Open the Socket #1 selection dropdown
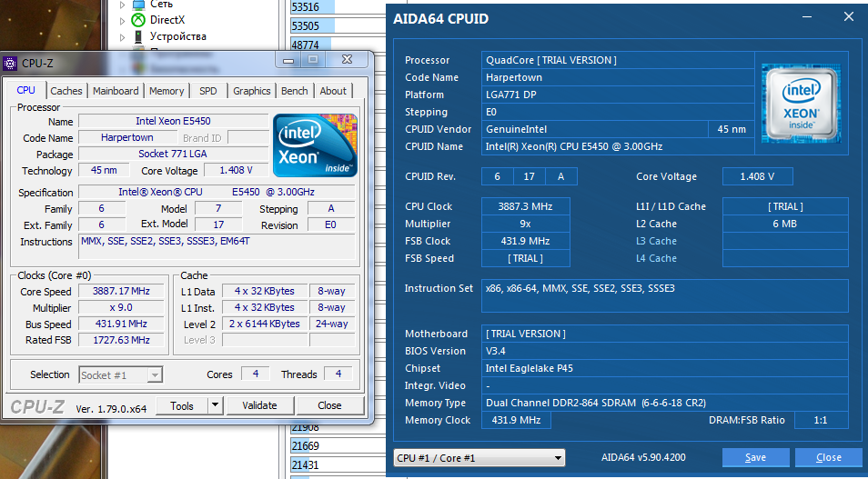 click(121, 375)
